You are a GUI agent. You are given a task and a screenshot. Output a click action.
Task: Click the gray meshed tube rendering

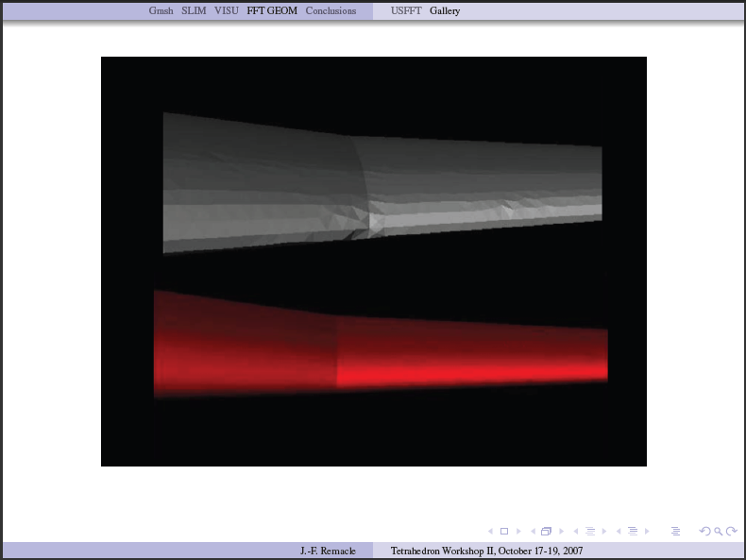[x=382, y=183]
